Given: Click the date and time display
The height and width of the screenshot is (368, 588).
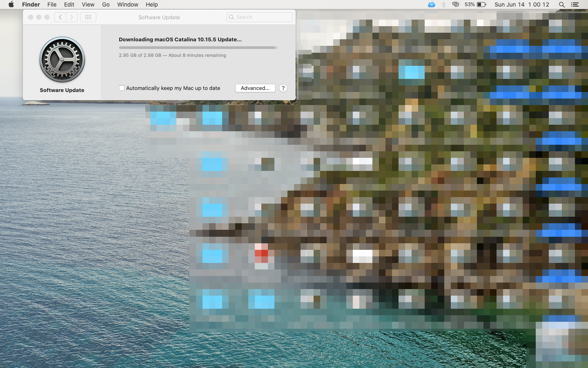Looking at the screenshot, I should [521, 4].
